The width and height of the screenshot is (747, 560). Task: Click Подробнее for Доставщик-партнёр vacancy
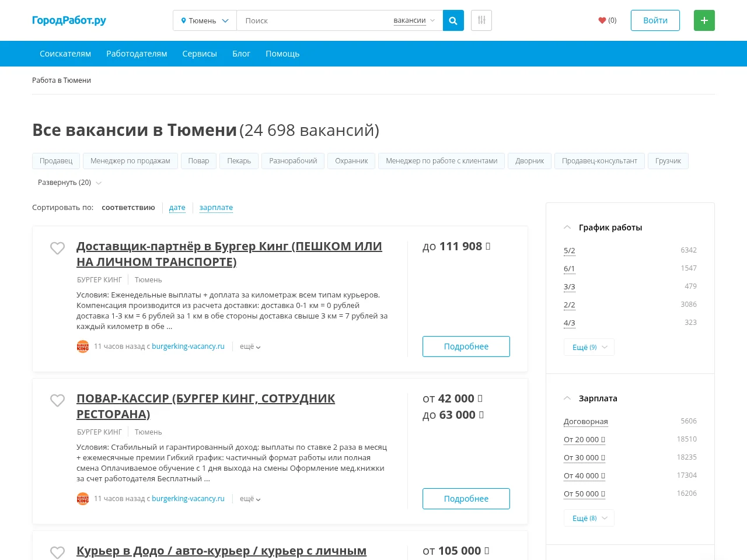point(466,346)
